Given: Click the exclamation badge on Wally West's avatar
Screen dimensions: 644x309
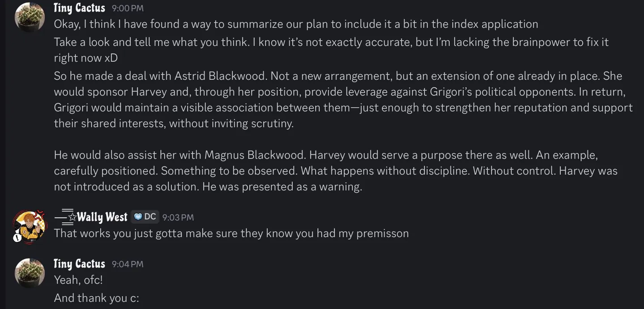Looking at the screenshot, I should [17, 238].
